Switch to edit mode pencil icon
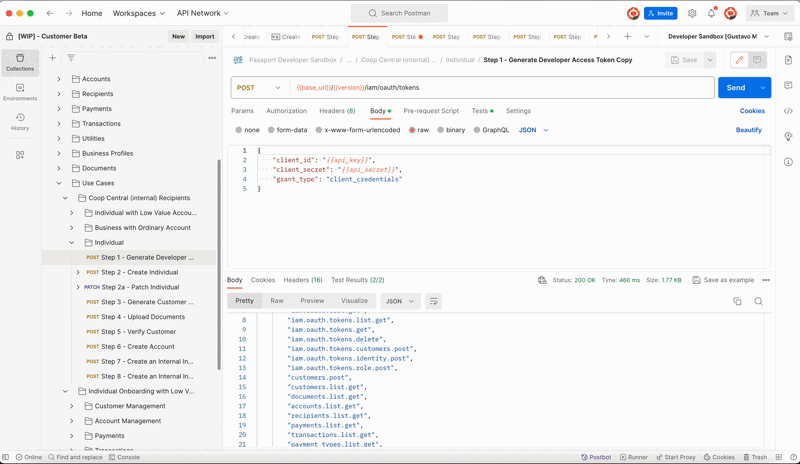This screenshot has height=464, width=800. click(x=739, y=60)
